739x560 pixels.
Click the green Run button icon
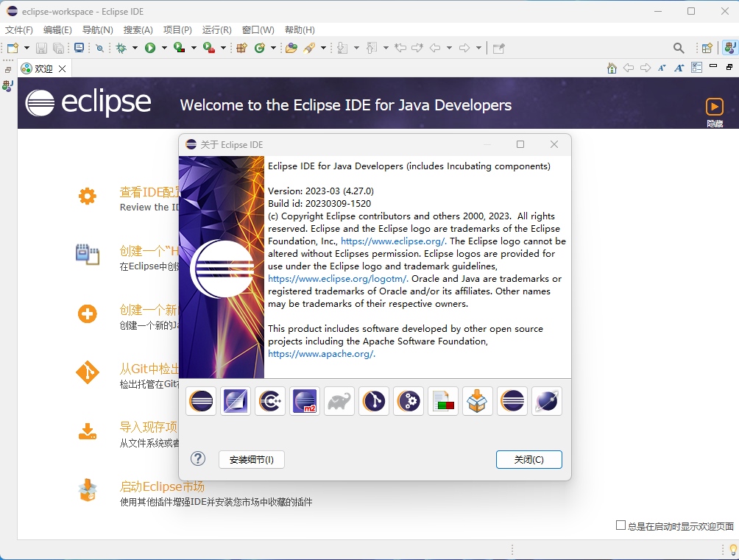[x=150, y=48]
